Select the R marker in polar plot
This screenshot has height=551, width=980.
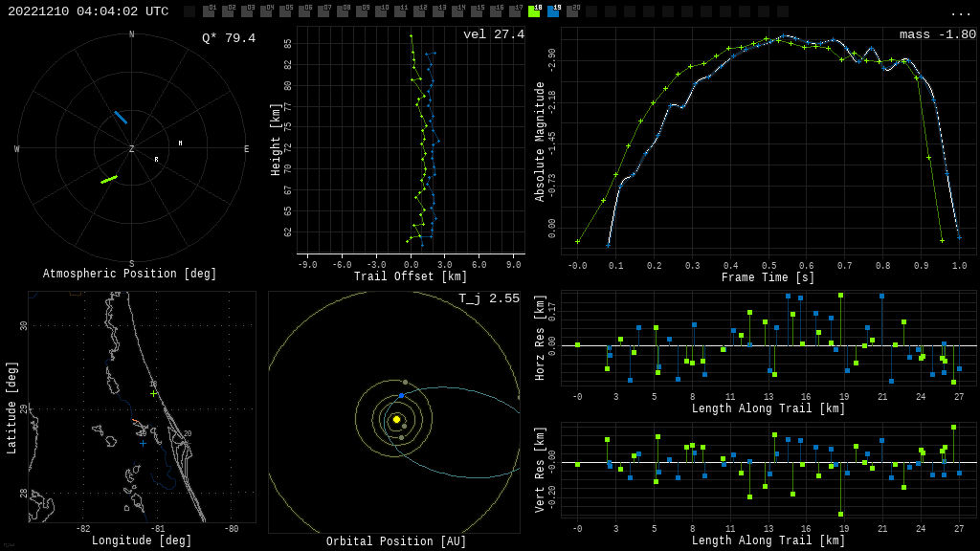[x=156, y=160]
